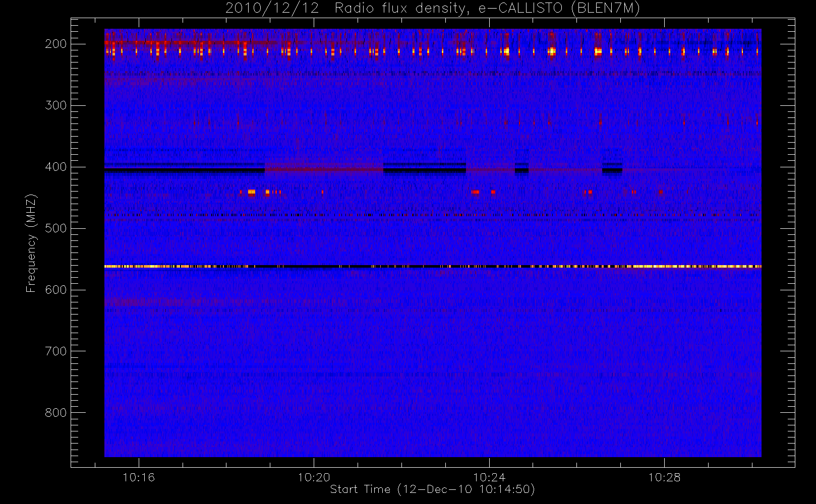816x504 pixels.
Task: Click the 600 frequency tick label
Action: 56,290
